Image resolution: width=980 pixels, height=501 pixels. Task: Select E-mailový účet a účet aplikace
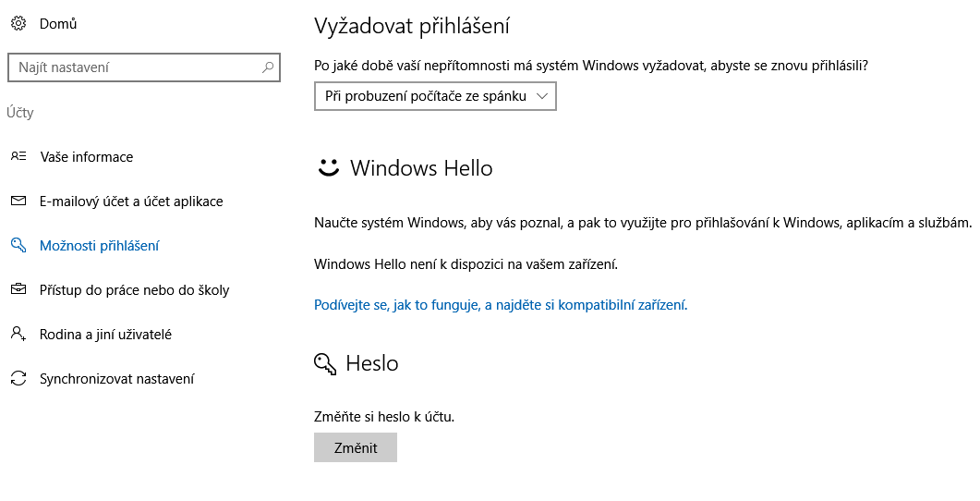click(131, 201)
